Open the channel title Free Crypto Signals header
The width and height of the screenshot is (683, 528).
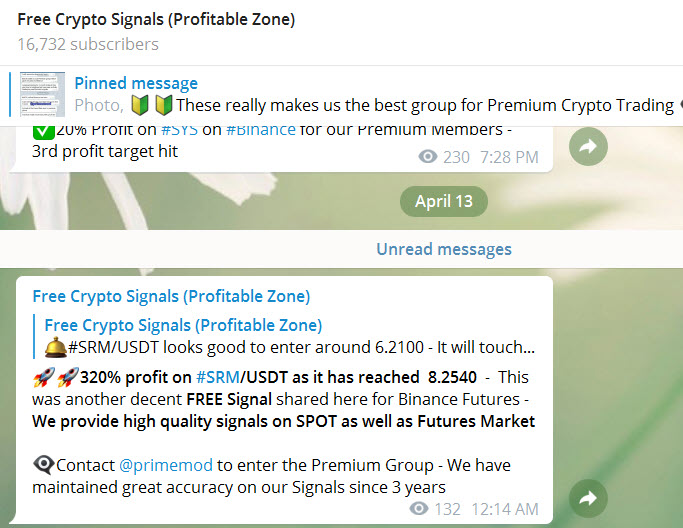click(x=156, y=20)
